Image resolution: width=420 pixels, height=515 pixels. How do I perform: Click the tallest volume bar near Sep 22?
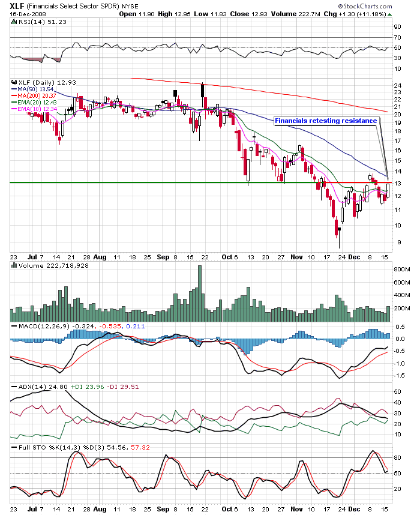(x=200, y=294)
